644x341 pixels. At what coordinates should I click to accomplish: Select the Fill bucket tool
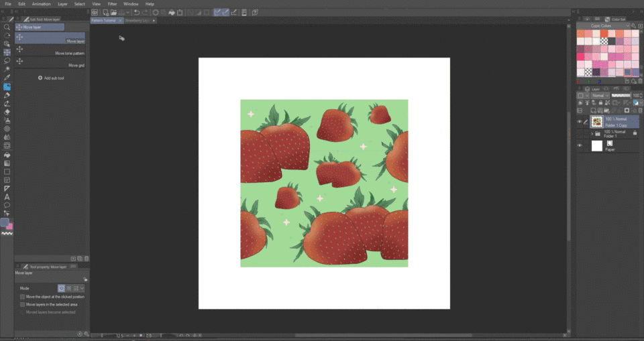pyautogui.click(x=7, y=155)
